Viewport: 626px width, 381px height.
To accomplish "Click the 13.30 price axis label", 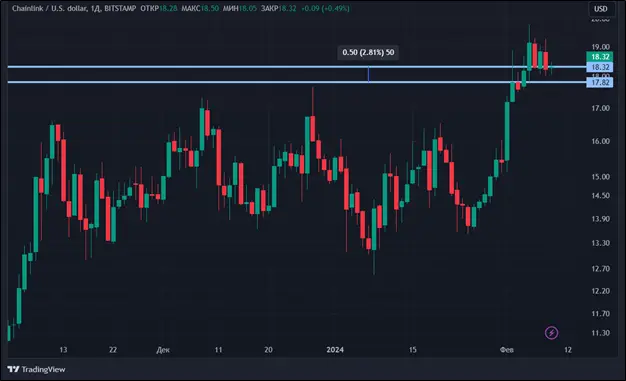I will 600,243.
